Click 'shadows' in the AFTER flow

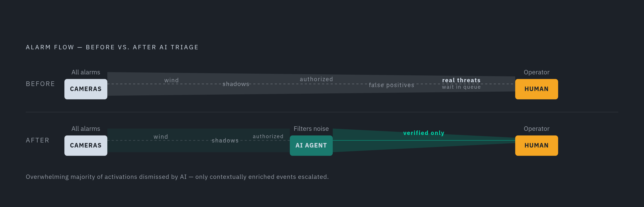tap(225, 140)
